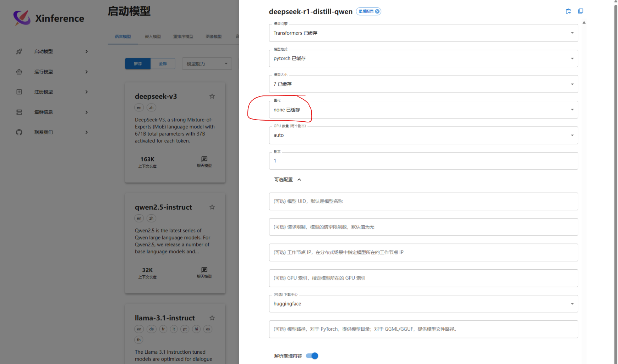Click the clipboard paste icon in drawer header
618x364 pixels.
[x=568, y=11]
